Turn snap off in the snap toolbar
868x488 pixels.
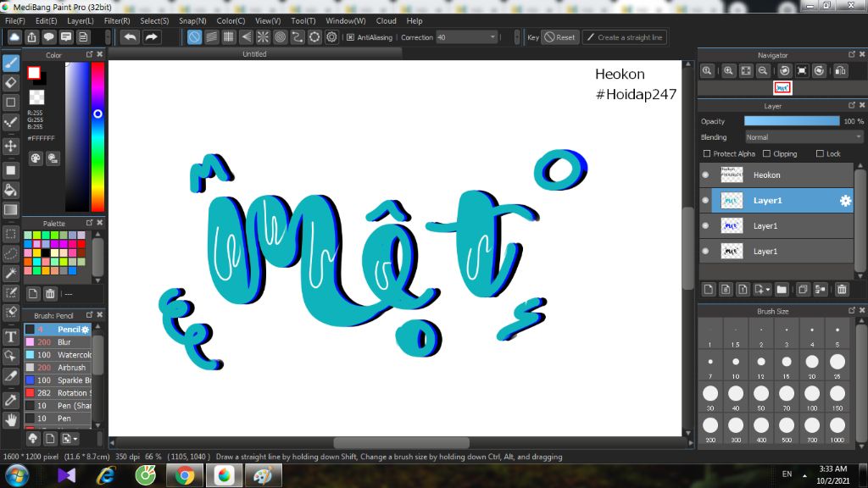(x=194, y=37)
